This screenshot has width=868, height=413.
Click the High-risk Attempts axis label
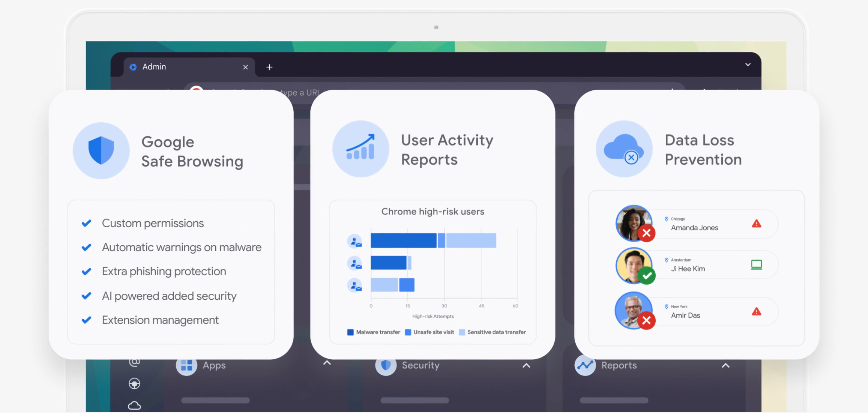click(433, 317)
